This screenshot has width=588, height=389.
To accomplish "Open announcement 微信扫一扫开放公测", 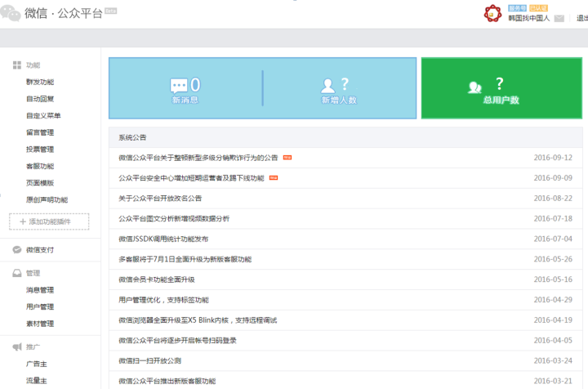I will pos(150,361).
